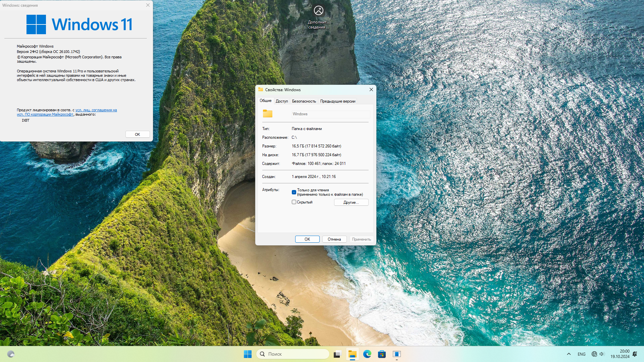Switch to the Безопасность tab
Image resolution: width=644 pixels, height=362 pixels.
(x=304, y=101)
